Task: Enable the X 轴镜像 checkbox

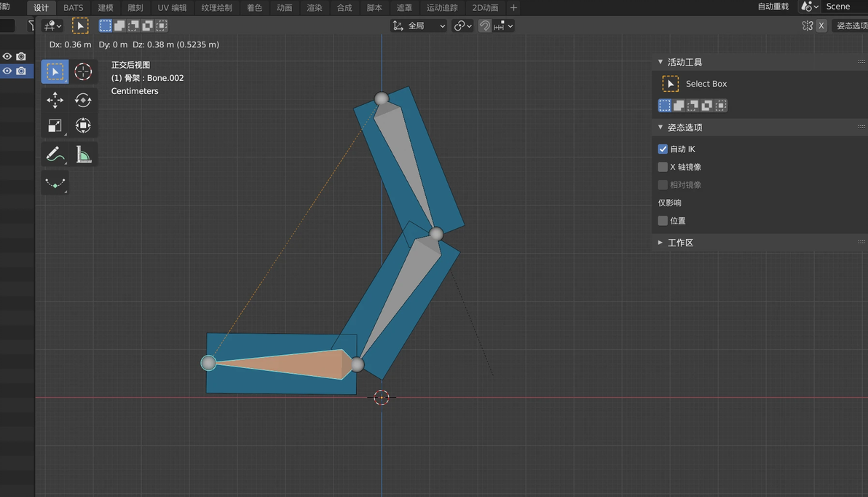Action: pos(663,167)
